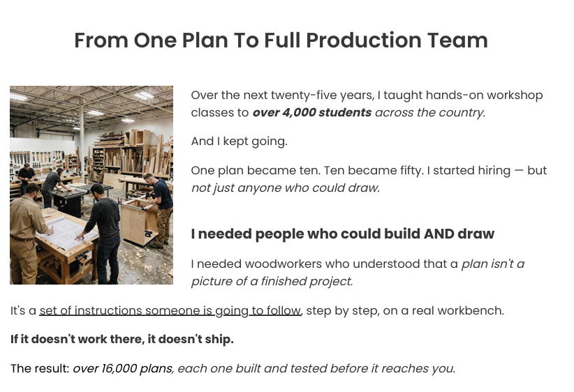Screen dimensions: 574x392
Task: Click the 'From One Plan To Full Production Team' heading
Action: (x=281, y=40)
